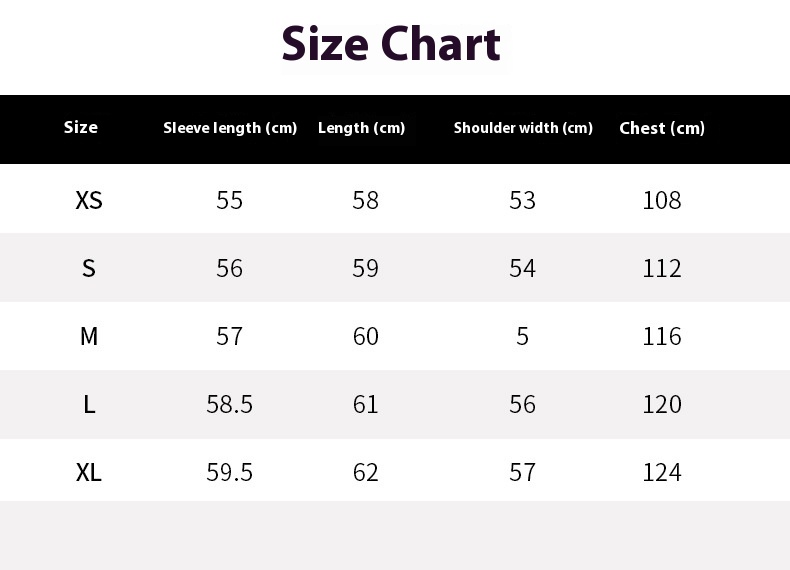Select the XS sleeve length value 55
This screenshot has width=790, height=570.
tap(229, 200)
